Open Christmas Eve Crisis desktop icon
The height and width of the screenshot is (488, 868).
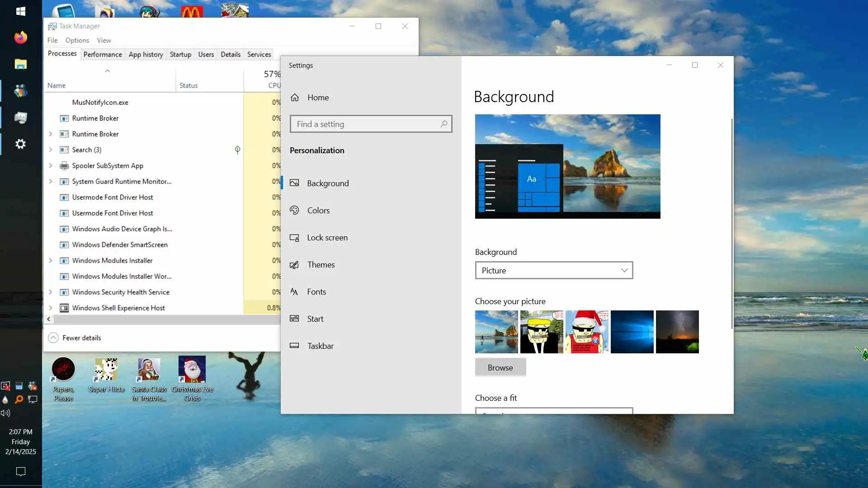pyautogui.click(x=192, y=370)
